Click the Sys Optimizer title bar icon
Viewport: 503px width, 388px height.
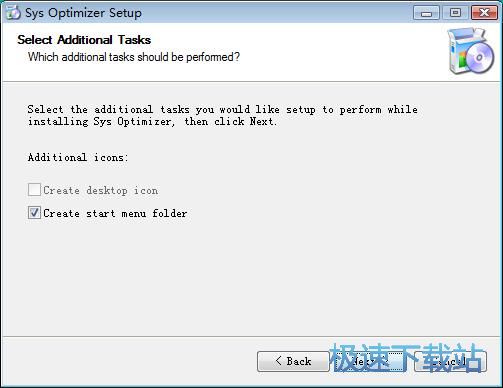(13, 13)
